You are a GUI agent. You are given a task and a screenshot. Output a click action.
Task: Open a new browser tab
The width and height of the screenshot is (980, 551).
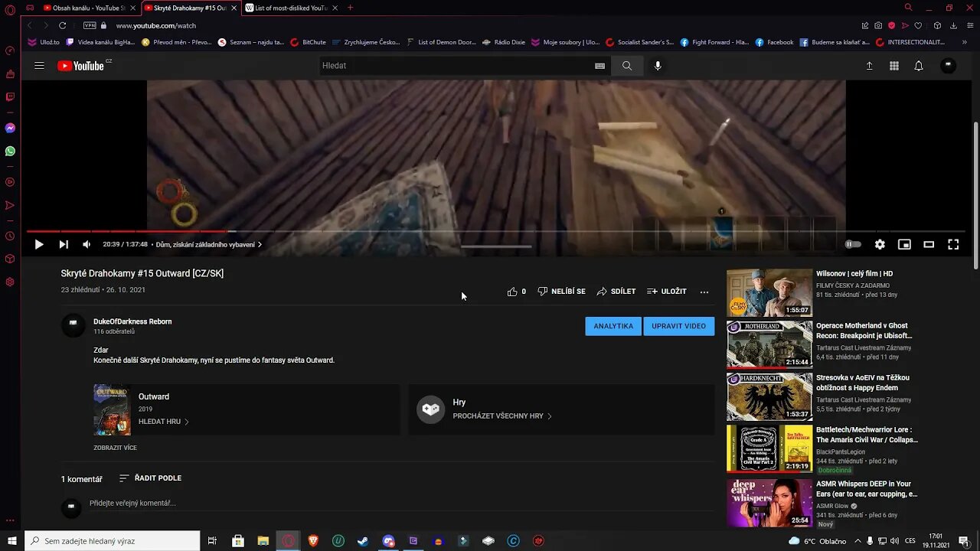[351, 8]
